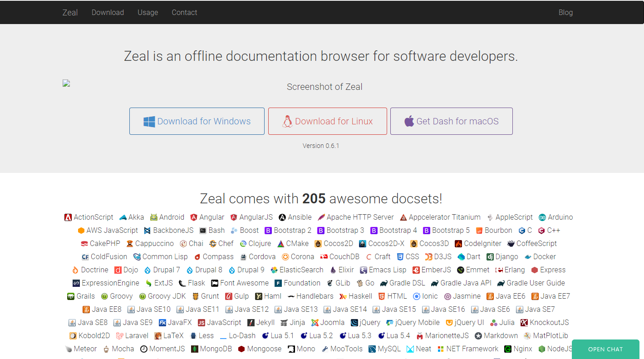Go to the Usage page
Screen dimensions: 644x359
[148, 12]
